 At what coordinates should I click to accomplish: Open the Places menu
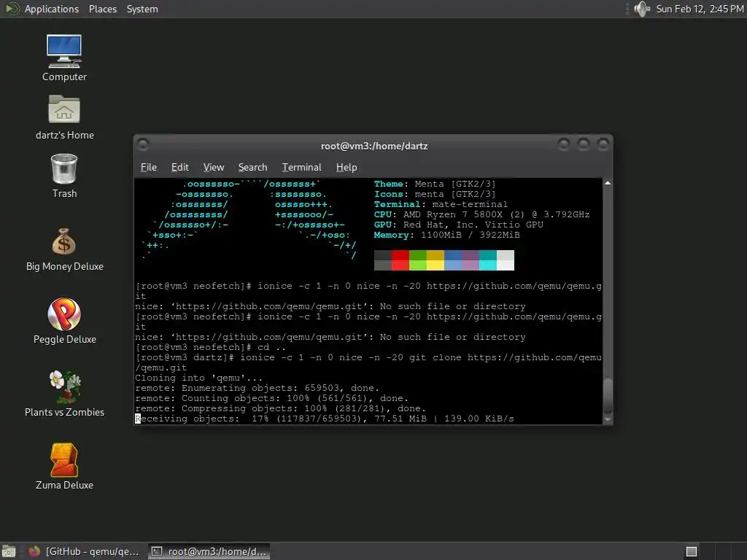pyautogui.click(x=102, y=9)
